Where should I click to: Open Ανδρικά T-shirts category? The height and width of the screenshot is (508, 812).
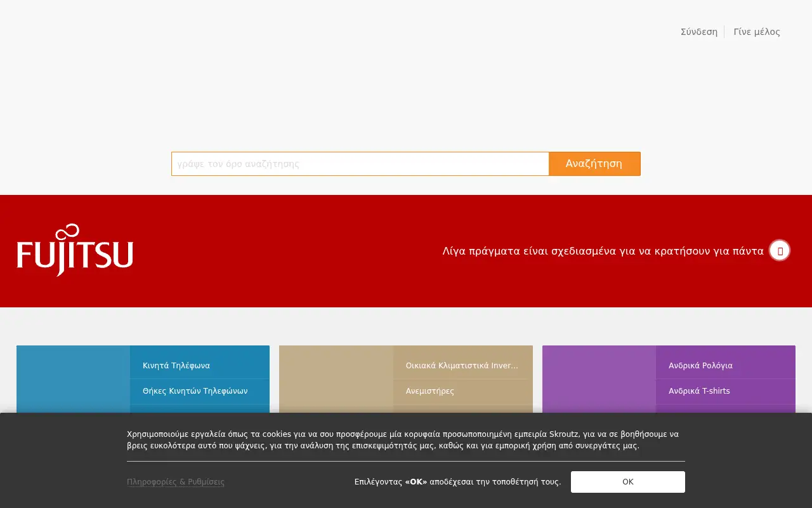[699, 391]
